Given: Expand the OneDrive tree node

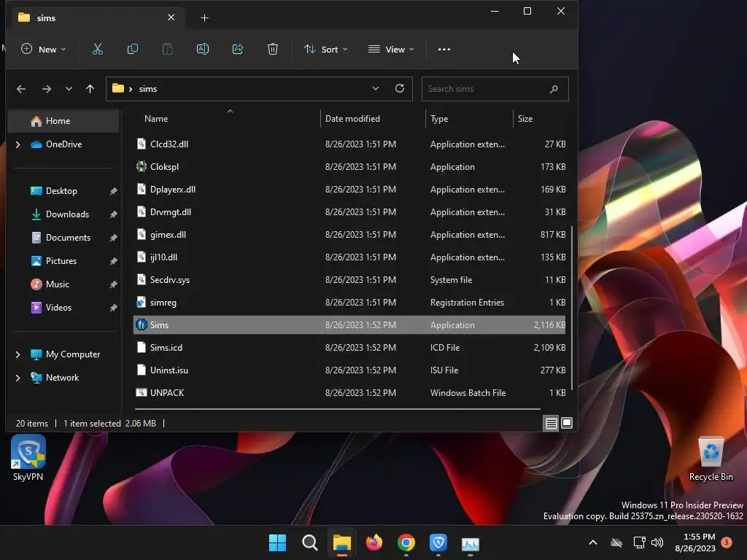Looking at the screenshot, I should click(18, 144).
